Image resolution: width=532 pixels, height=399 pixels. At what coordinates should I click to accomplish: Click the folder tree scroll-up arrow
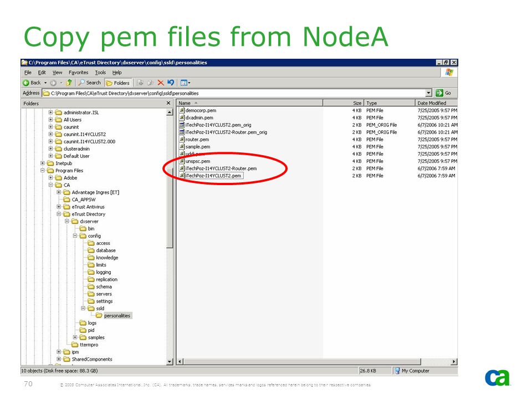click(x=170, y=112)
